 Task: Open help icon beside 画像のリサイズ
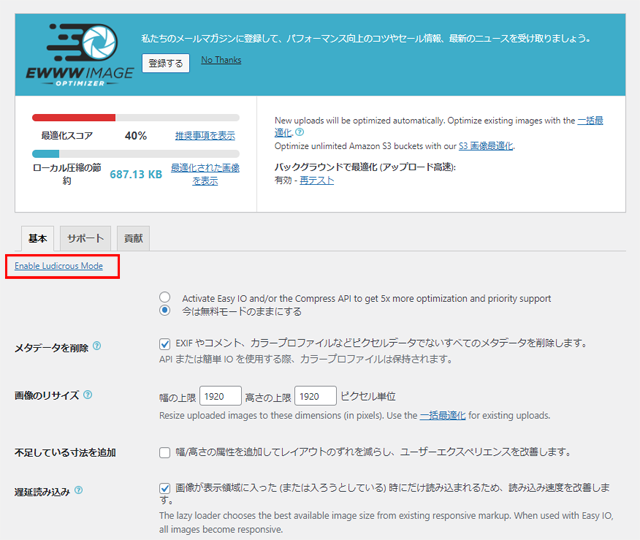[88, 395]
